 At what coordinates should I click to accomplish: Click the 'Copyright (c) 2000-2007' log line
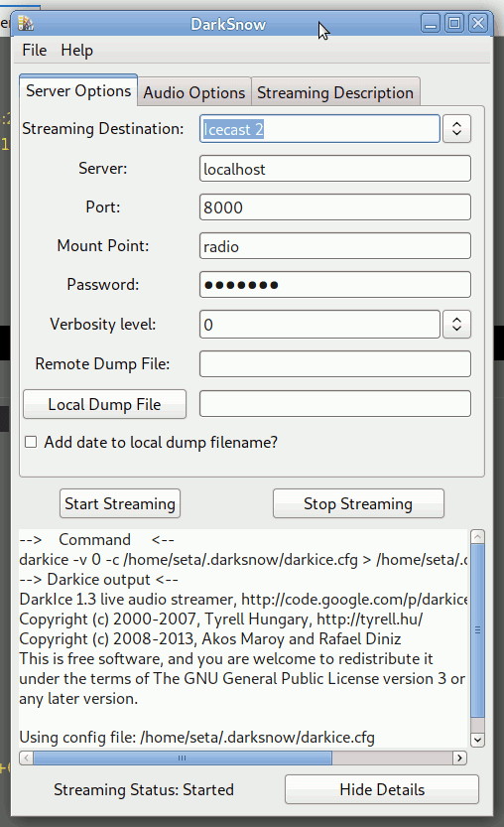click(x=221, y=620)
